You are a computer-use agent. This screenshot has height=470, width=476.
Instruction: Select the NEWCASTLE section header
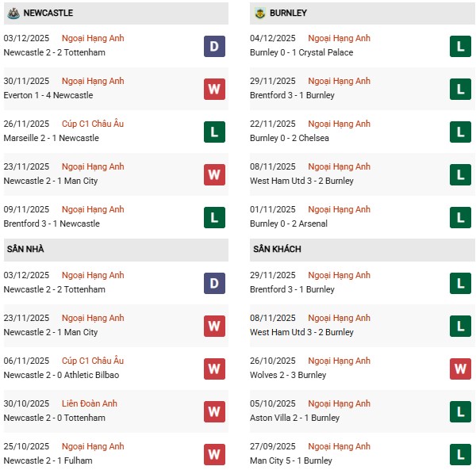click(x=48, y=13)
